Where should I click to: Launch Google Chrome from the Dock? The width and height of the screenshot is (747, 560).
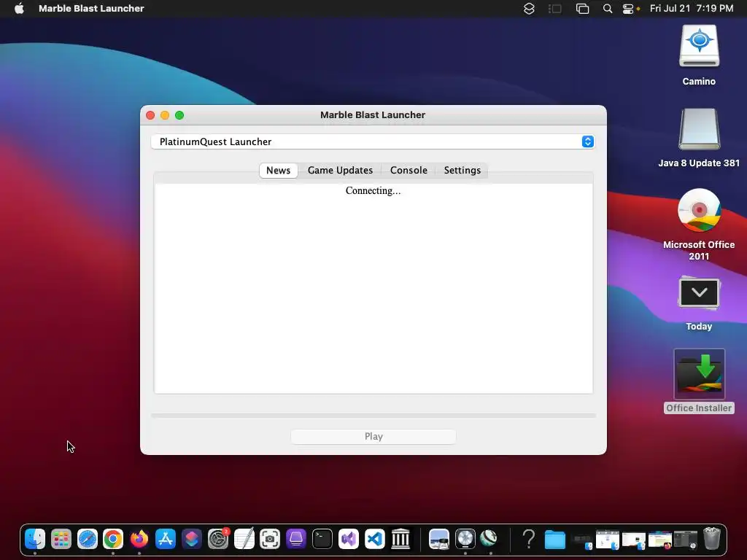(x=113, y=539)
